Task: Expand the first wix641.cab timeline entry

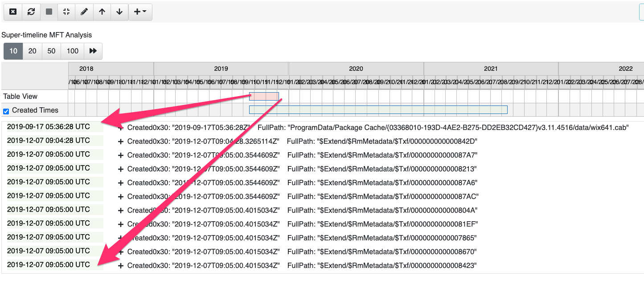Action: (119, 128)
